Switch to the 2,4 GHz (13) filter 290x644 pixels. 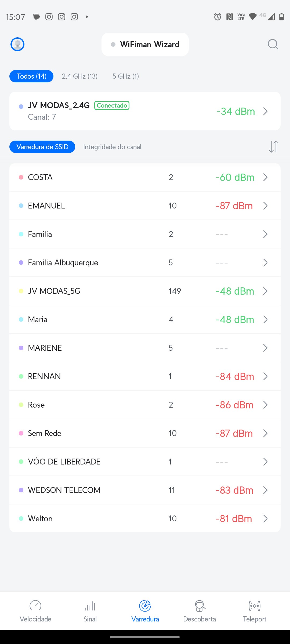(80, 76)
